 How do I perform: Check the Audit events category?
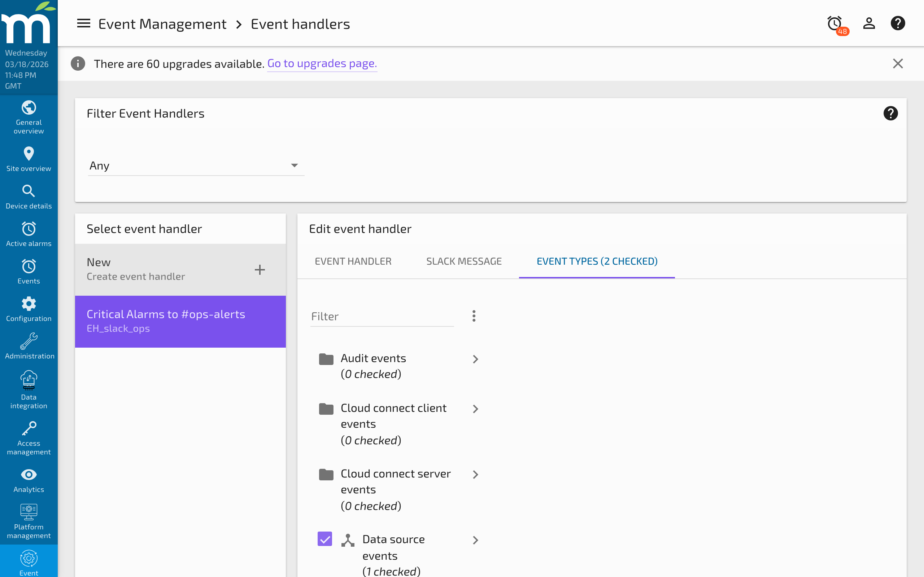pos(326,358)
